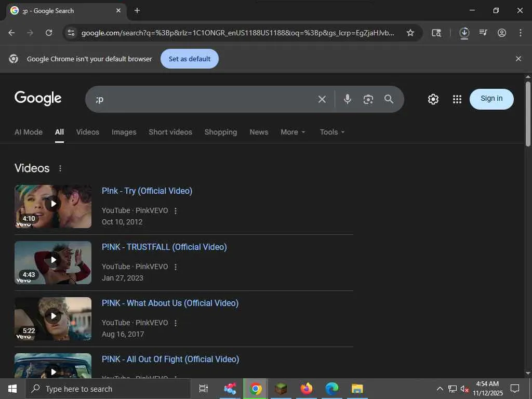Open P!NK - TRUSTFALL (Official Video) link
This screenshot has width=532, height=399.
click(x=164, y=247)
